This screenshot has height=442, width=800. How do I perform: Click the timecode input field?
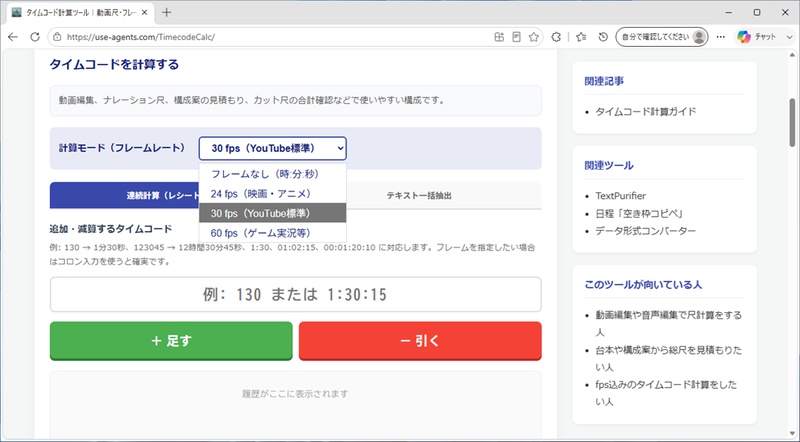click(x=295, y=294)
